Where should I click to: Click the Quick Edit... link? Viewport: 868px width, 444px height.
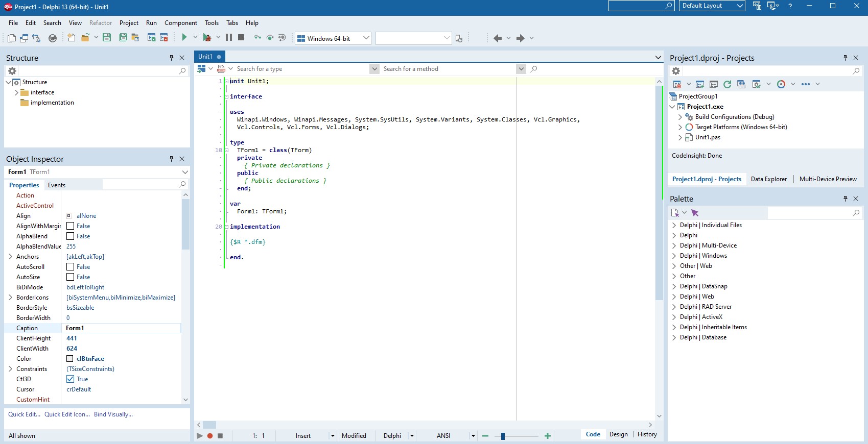click(x=24, y=414)
